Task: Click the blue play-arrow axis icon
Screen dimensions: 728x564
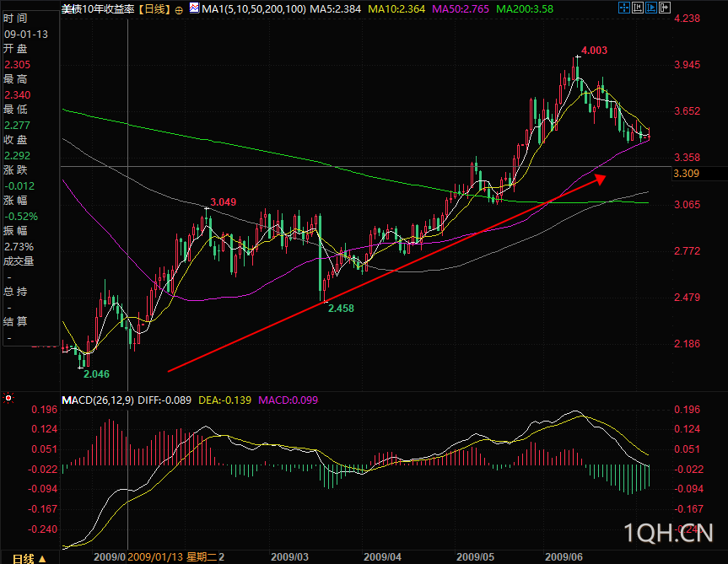Action: [651, 8]
